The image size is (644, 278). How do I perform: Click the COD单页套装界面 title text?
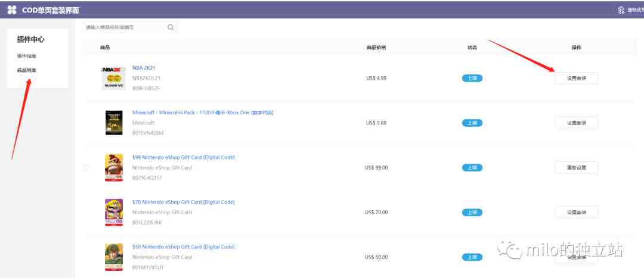[x=51, y=10]
